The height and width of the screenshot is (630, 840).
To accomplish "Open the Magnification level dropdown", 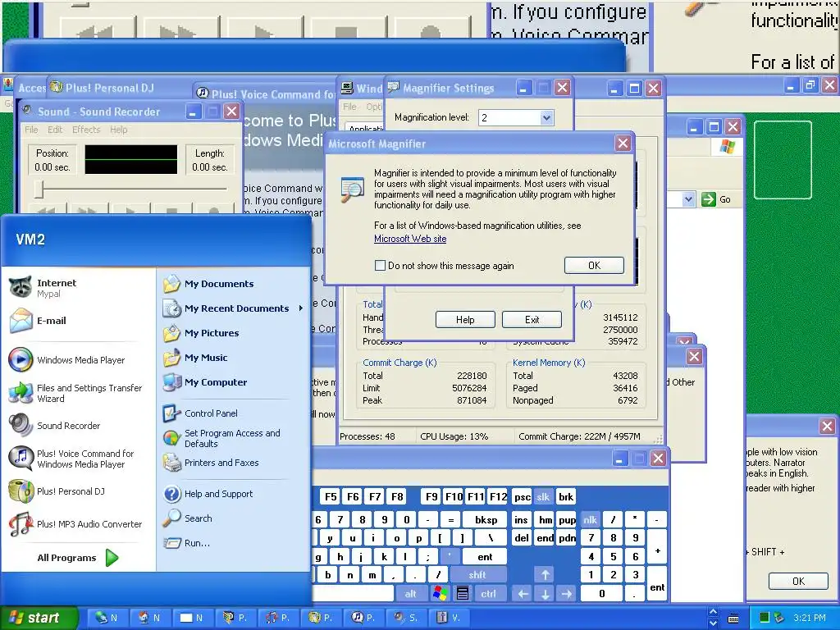I will (x=546, y=118).
